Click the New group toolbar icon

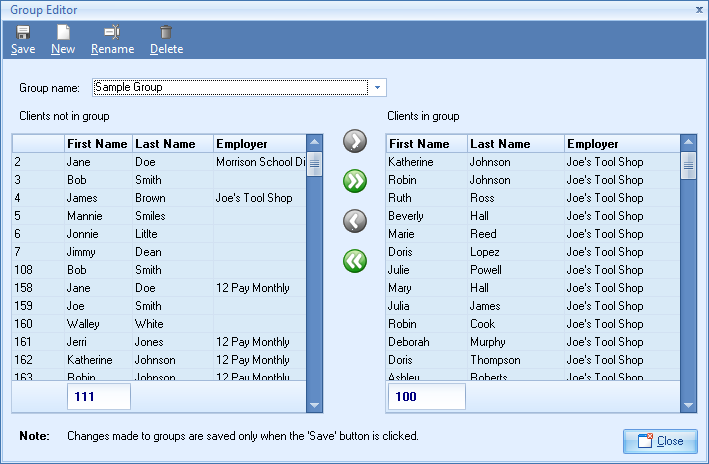pyautogui.click(x=63, y=33)
